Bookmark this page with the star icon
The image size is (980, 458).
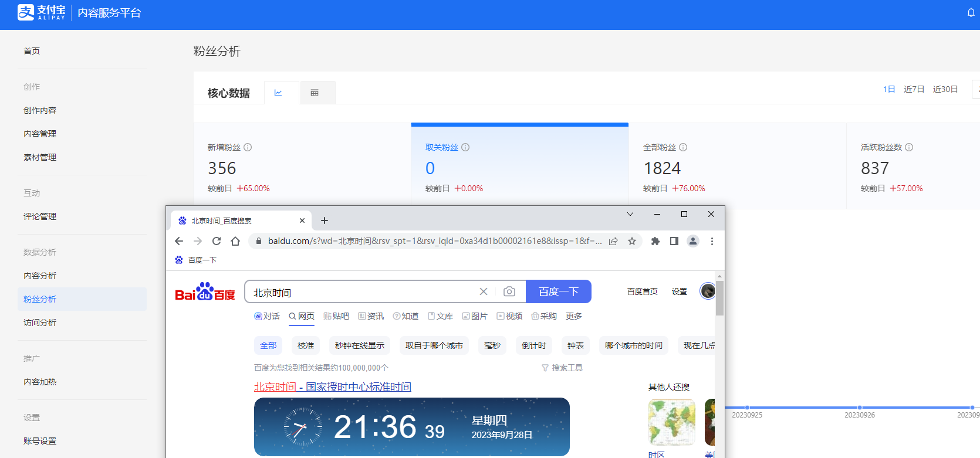(632, 241)
